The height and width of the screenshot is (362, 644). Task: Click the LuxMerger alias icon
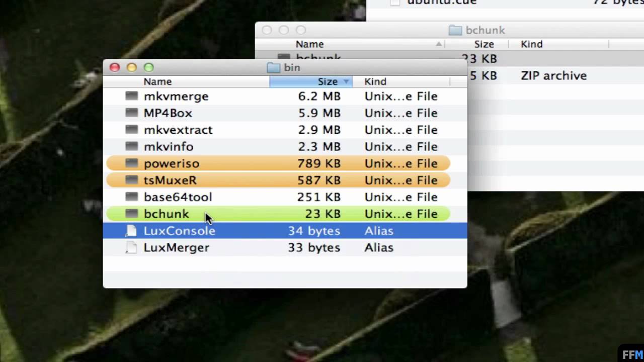131,247
